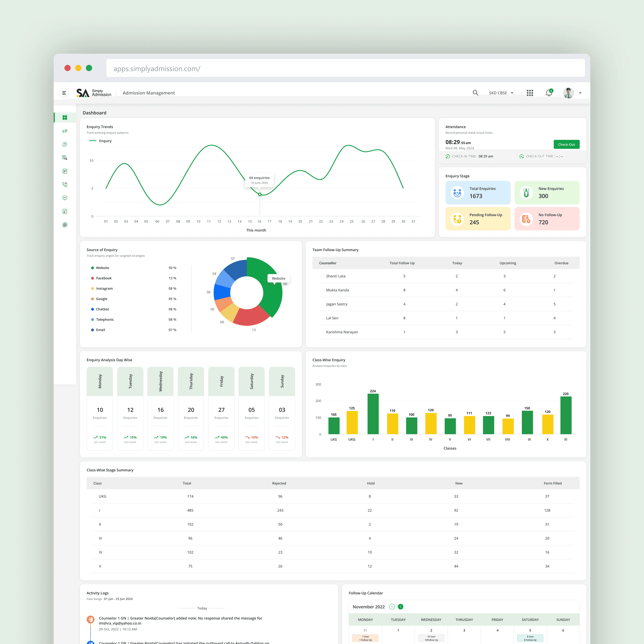The image size is (644, 644).
Task: Open the chat message sidebar icon
Action: pos(65,198)
